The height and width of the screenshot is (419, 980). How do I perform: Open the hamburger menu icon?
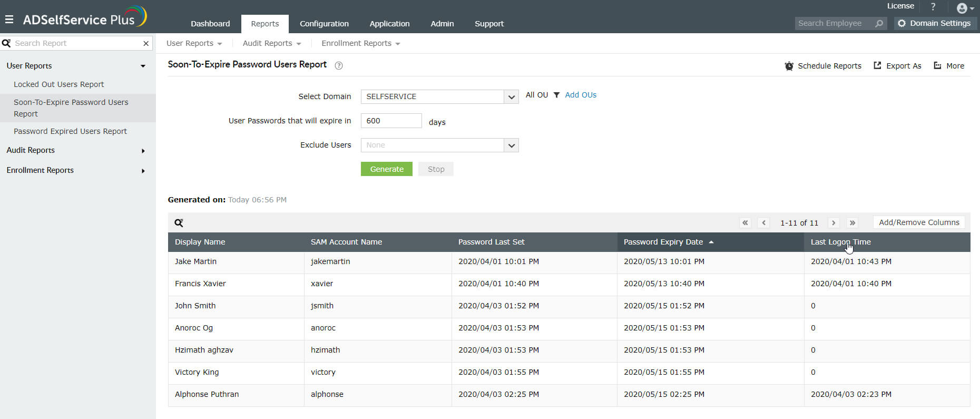coord(9,20)
